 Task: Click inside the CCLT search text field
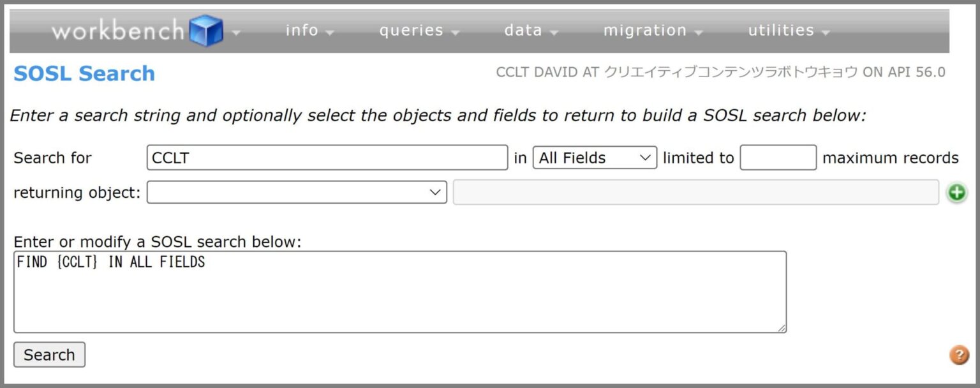(x=327, y=157)
